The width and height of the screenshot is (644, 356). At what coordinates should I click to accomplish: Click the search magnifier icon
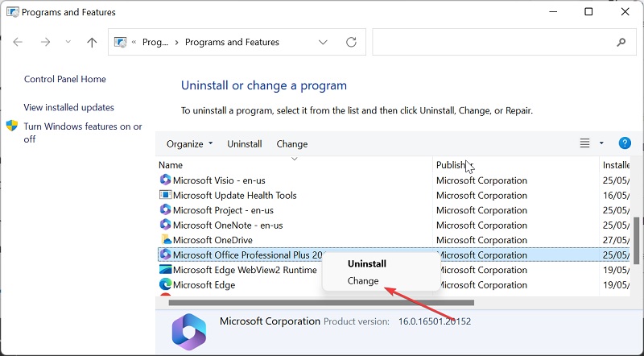(x=621, y=43)
